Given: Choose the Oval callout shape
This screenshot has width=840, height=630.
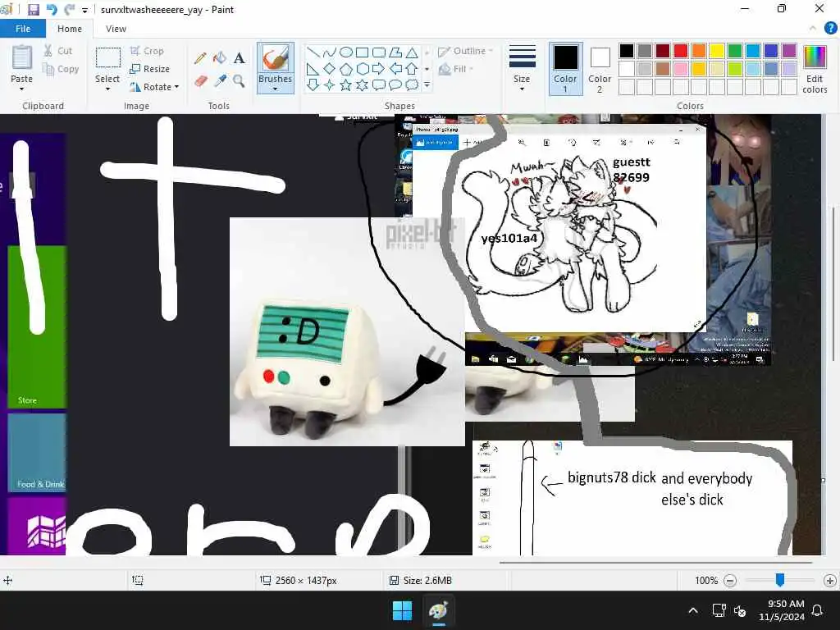Looking at the screenshot, I should (395, 84).
